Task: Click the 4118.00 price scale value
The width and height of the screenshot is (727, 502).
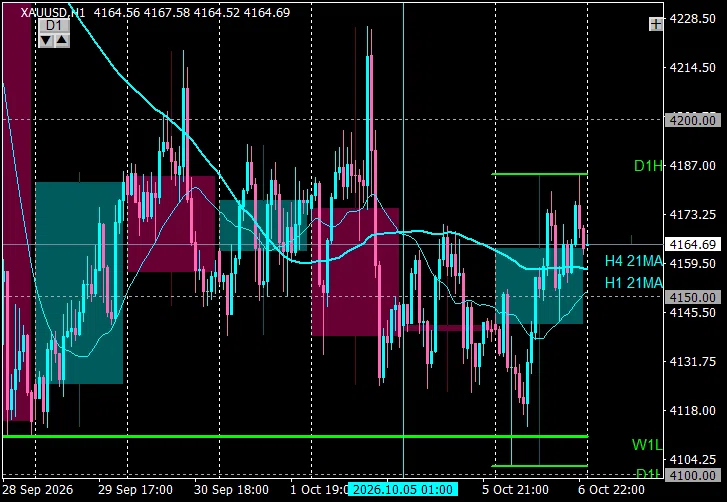Action: (693, 411)
